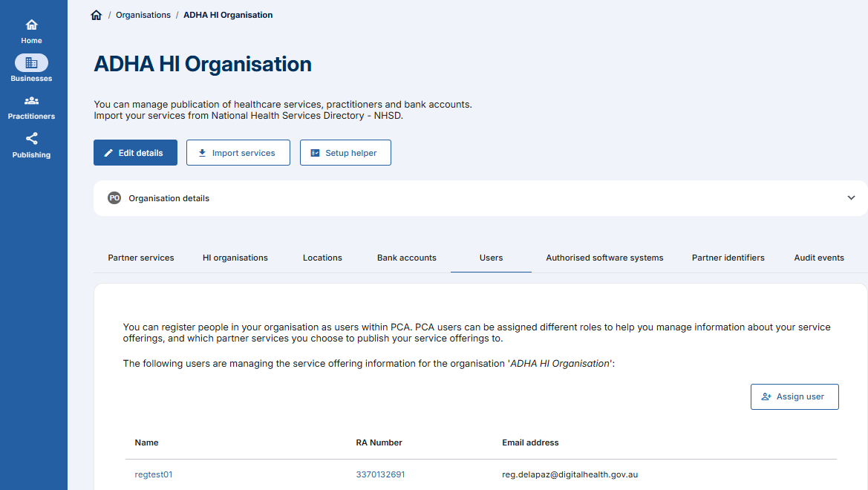Open the Audit events tab
868x490 pixels.
click(x=819, y=258)
